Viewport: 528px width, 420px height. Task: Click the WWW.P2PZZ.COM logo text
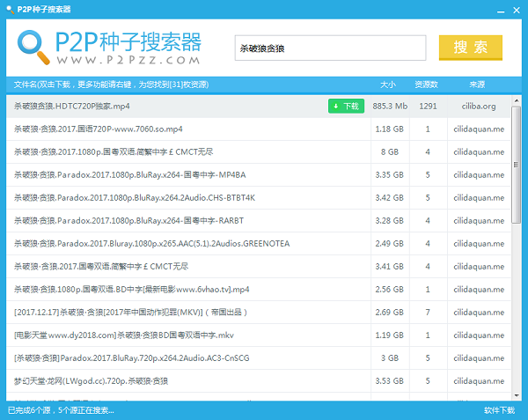[x=128, y=60]
